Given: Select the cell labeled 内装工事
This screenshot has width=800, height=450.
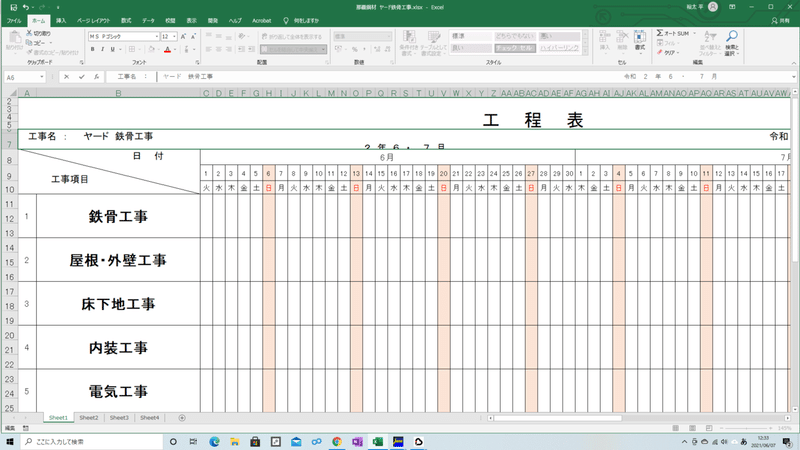Looking at the screenshot, I should tap(118, 348).
